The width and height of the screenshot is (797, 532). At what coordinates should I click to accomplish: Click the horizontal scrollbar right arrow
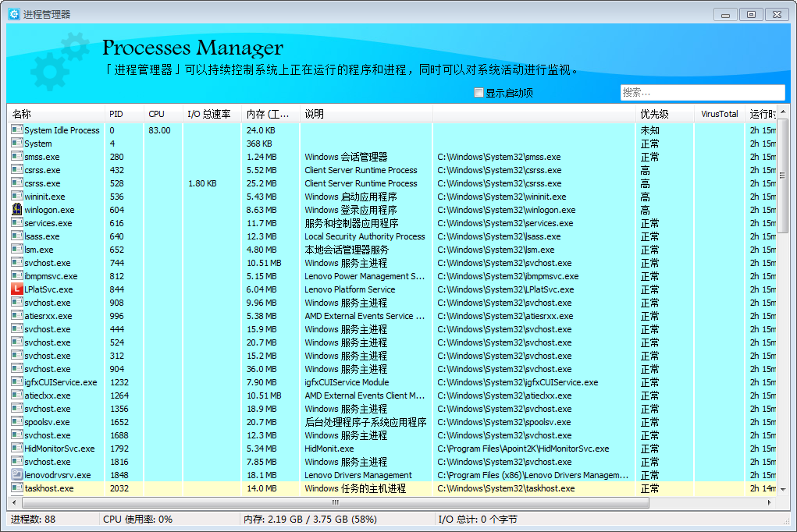(771, 504)
